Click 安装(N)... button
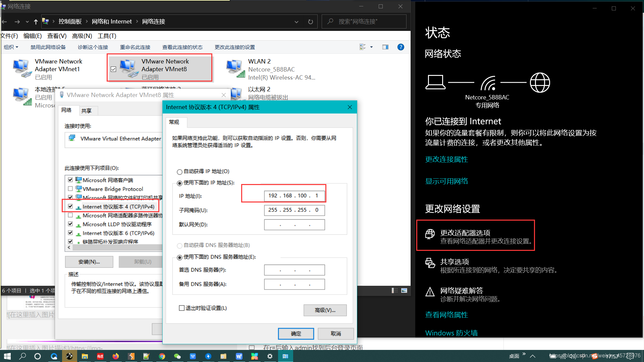644x362 pixels. tap(89, 262)
